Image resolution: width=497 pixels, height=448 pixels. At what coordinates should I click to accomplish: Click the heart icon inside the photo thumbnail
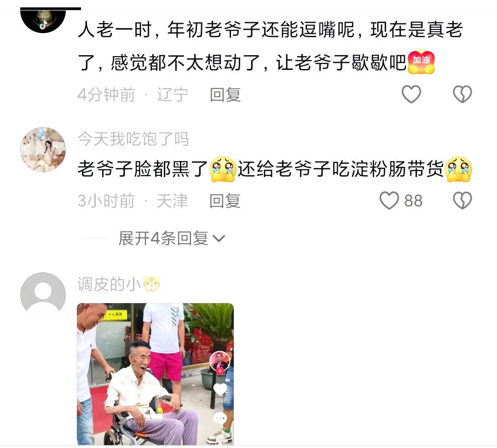point(220,390)
